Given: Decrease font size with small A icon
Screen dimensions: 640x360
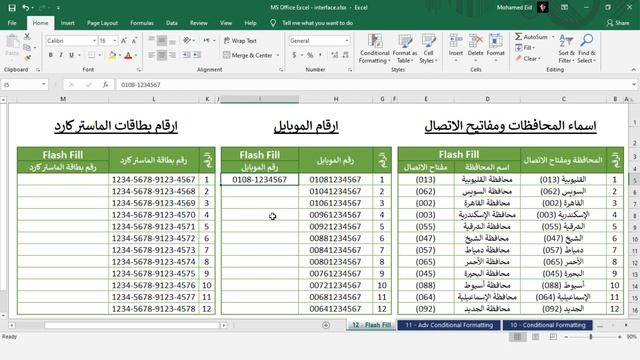Looking at the screenshot, I should 134,40.
